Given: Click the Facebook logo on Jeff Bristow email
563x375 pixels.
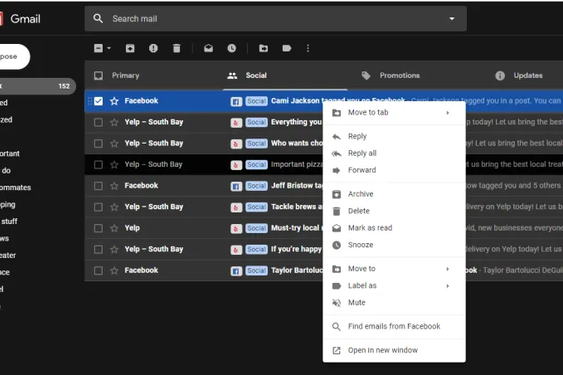Looking at the screenshot, I should (x=236, y=186).
